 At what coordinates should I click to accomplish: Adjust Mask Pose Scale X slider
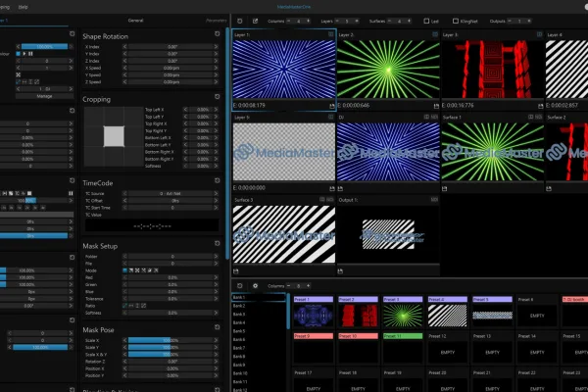pos(171,340)
